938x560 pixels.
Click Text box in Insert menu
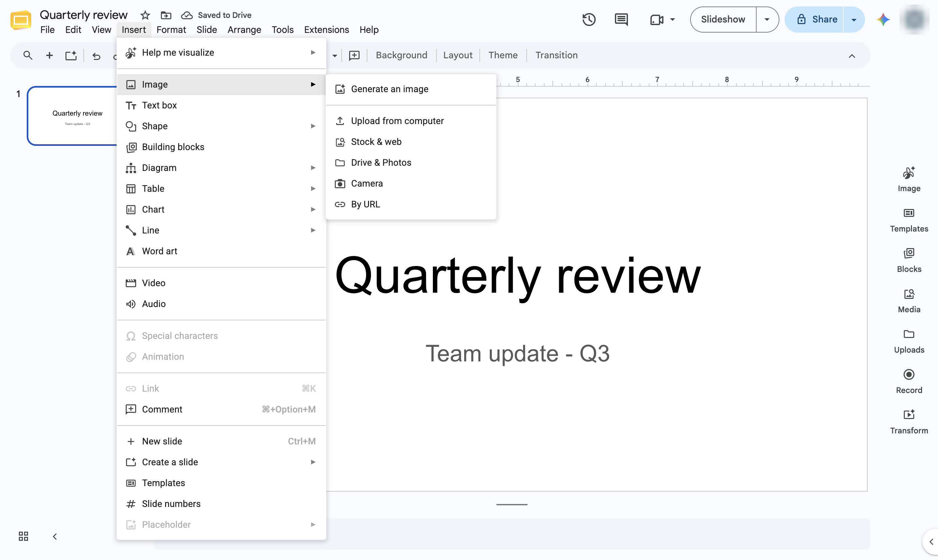[x=221, y=105]
